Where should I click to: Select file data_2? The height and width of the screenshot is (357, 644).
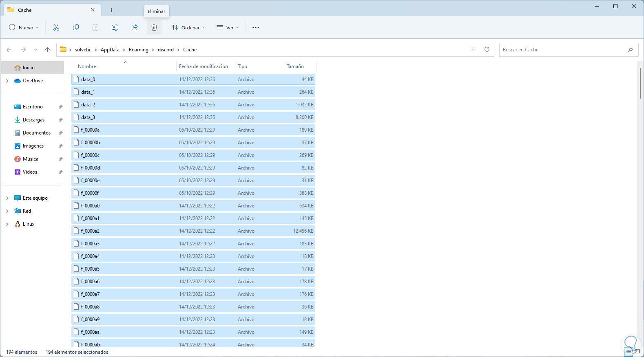[193, 105]
